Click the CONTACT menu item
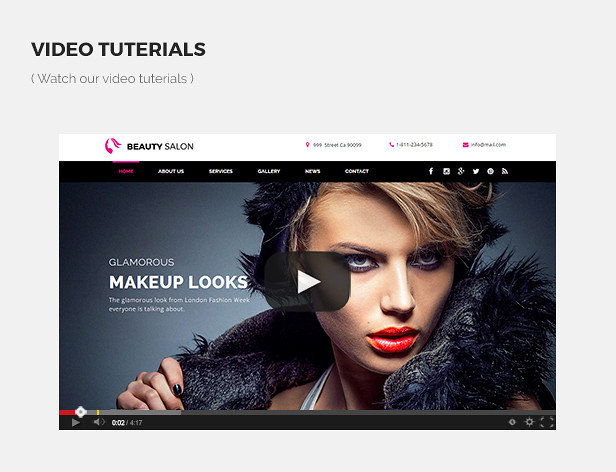 point(357,171)
